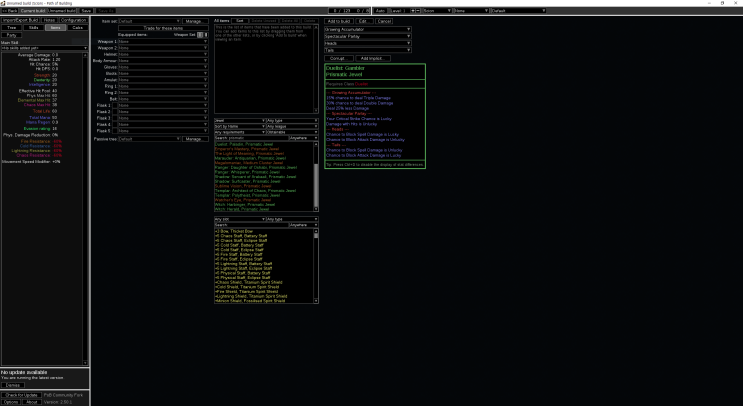Image resolution: width=743 pixels, height=406 pixels.
Task: Select +3 Bow, Thicket Bow template
Action: point(234,231)
